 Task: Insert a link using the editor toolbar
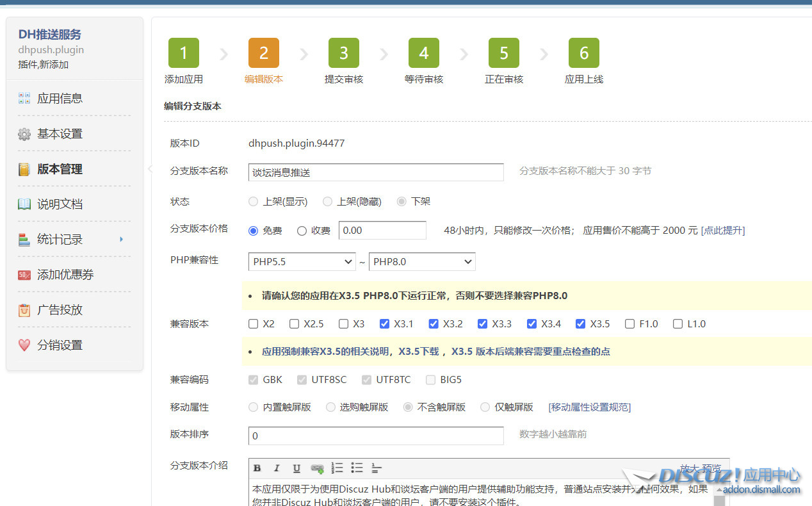tap(317, 468)
